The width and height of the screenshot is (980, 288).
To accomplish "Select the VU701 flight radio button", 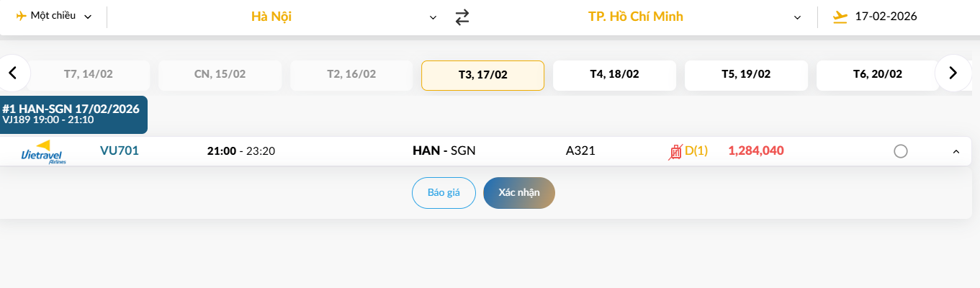I will tap(900, 151).
